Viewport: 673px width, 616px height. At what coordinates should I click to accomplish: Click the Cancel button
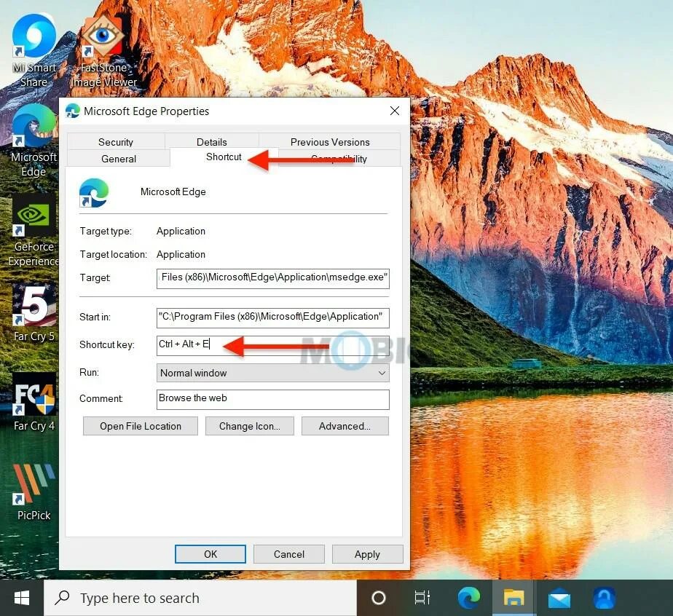click(289, 554)
